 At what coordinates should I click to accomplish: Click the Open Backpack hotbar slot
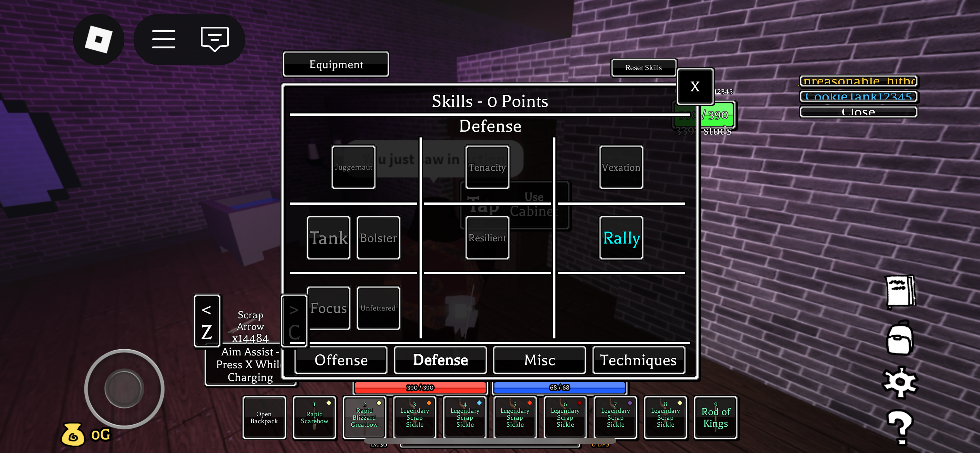pos(264,417)
